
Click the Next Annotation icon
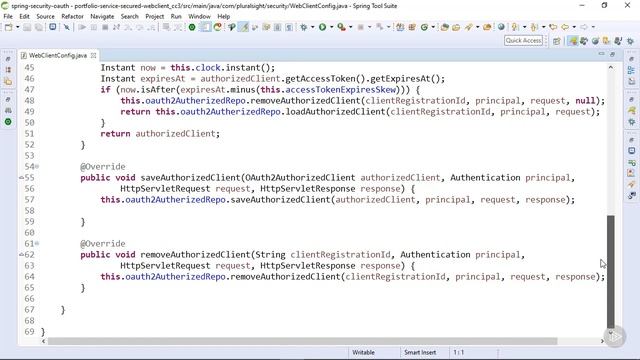516,27
